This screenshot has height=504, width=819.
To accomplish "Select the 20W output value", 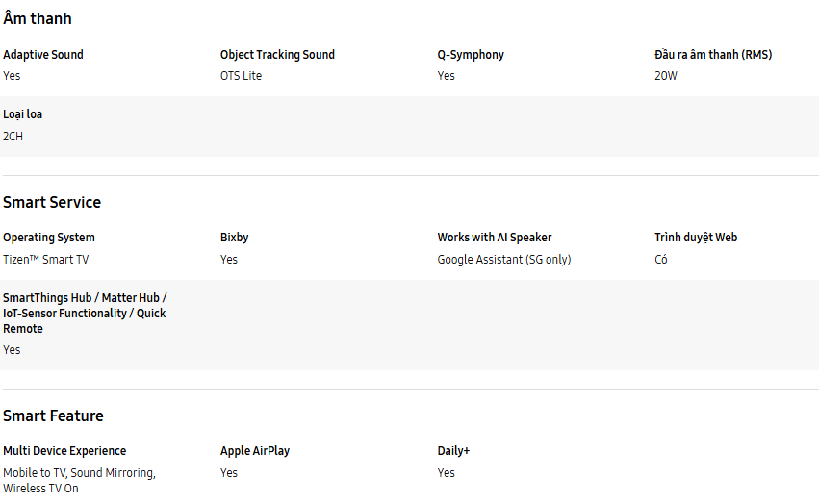I will click(666, 76).
